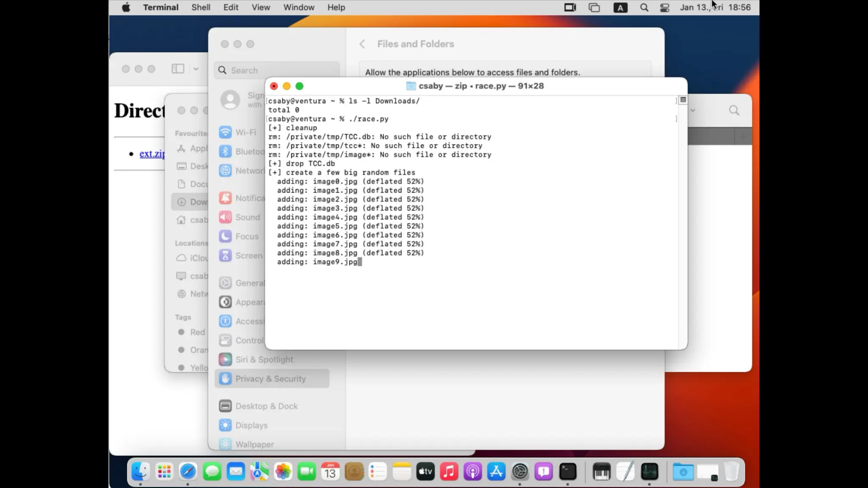Click the Spotlight search icon
The height and width of the screenshot is (488, 868).
point(644,8)
